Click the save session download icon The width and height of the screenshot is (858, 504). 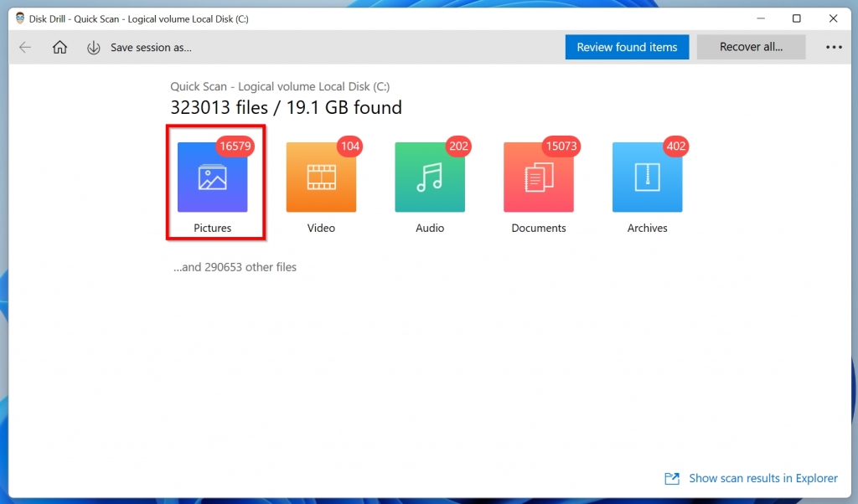coord(93,48)
